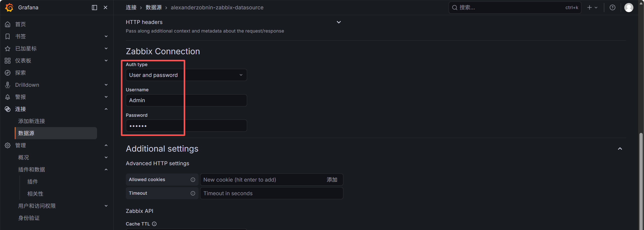644x230 pixels.
Task: Open 相关性 in the sidebar
Action: (35, 194)
